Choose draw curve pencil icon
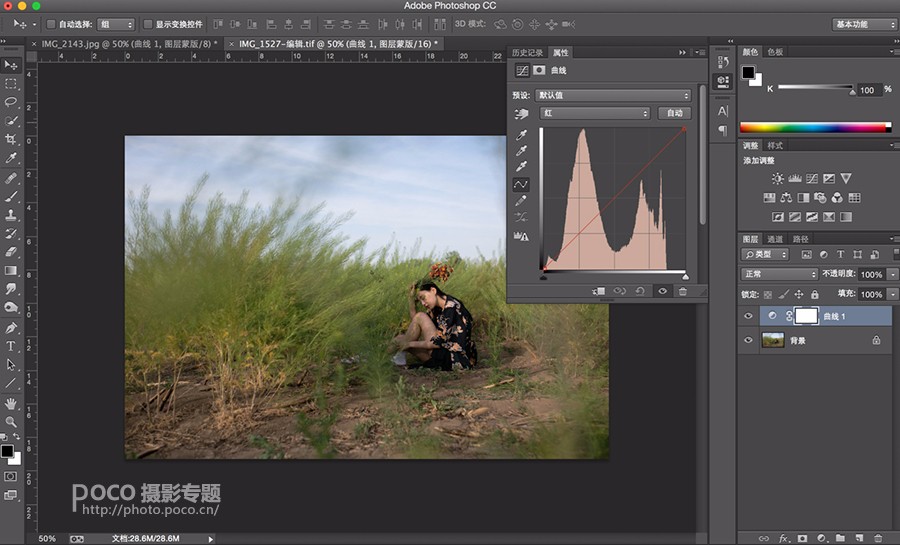This screenshot has height=545, width=900. coord(521,201)
